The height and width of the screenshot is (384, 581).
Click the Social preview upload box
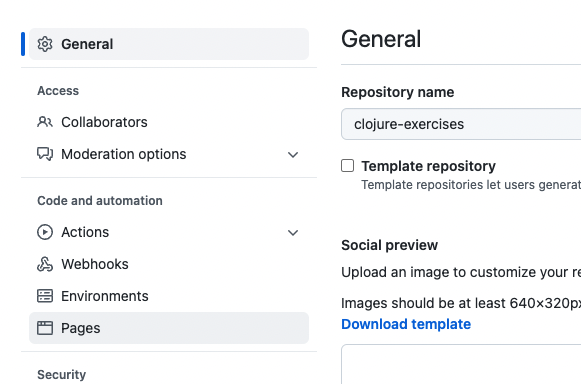point(461,364)
